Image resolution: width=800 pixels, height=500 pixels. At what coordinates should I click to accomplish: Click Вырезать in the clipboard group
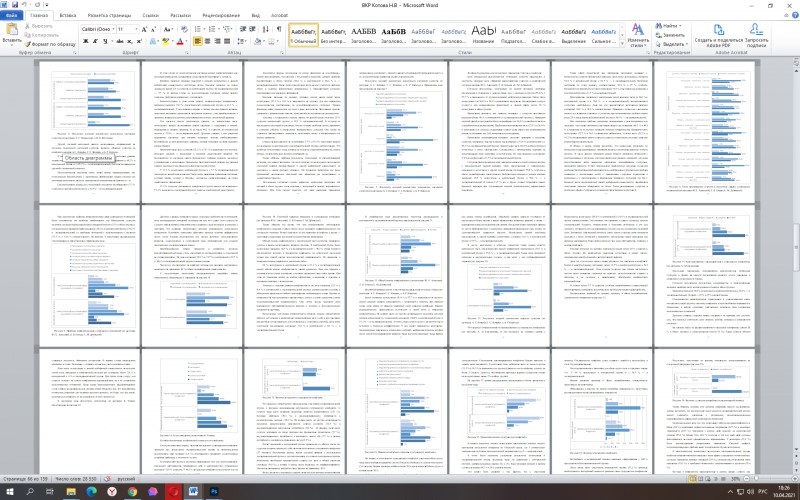[39, 26]
